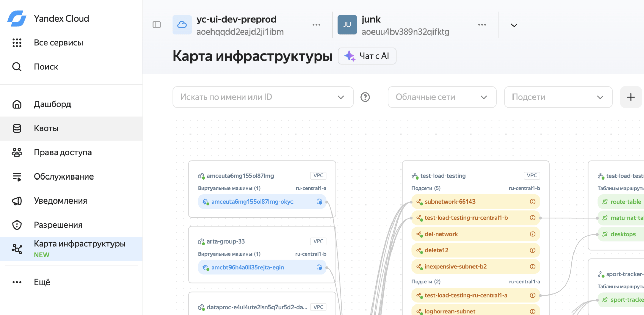Open junk folder more options
Screen dimensions: 644x315
pyautogui.click(x=482, y=25)
